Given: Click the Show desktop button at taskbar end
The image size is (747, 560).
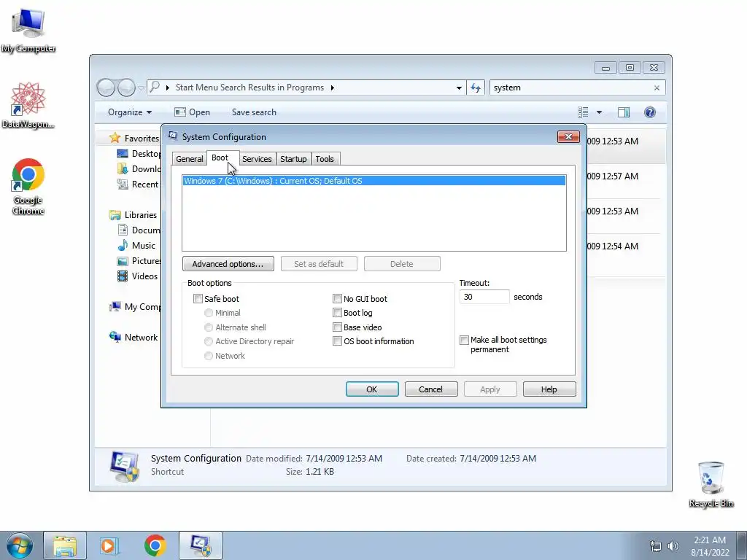Looking at the screenshot, I should point(742,545).
